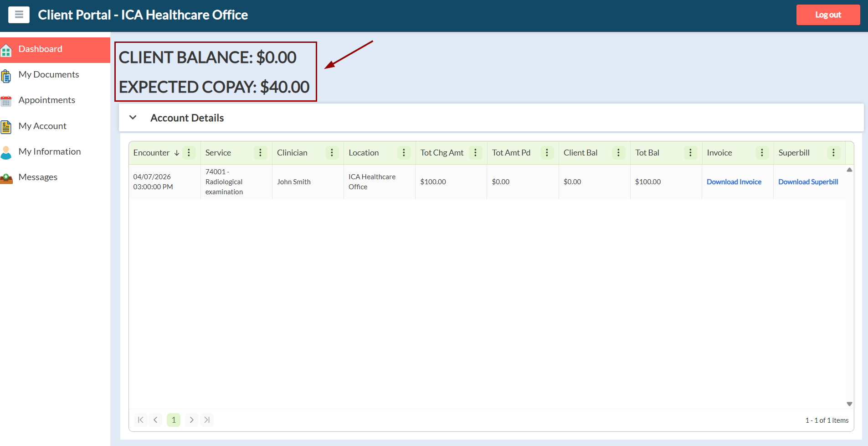Collapse the Account Details section

[133, 118]
